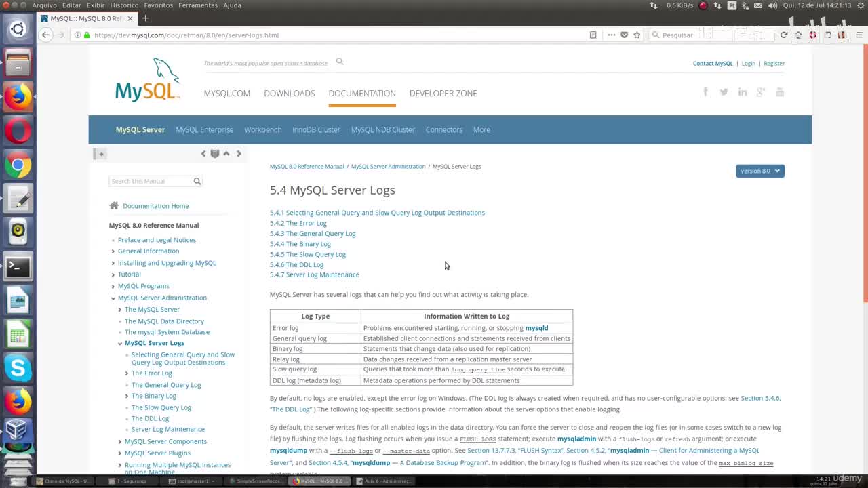Toggle the reader view icon in the address bar
The image size is (868, 488).
tap(593, 35)
